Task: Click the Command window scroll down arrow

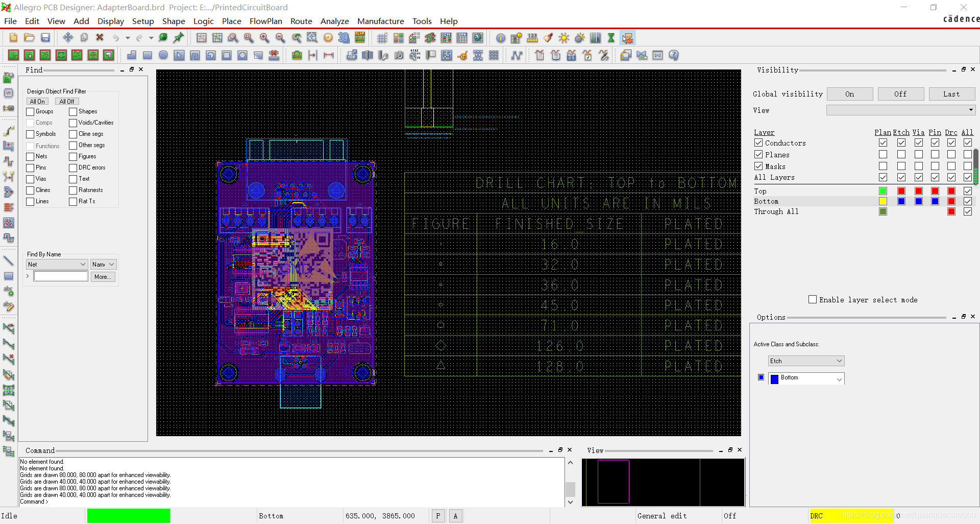Action: point(571,502)
